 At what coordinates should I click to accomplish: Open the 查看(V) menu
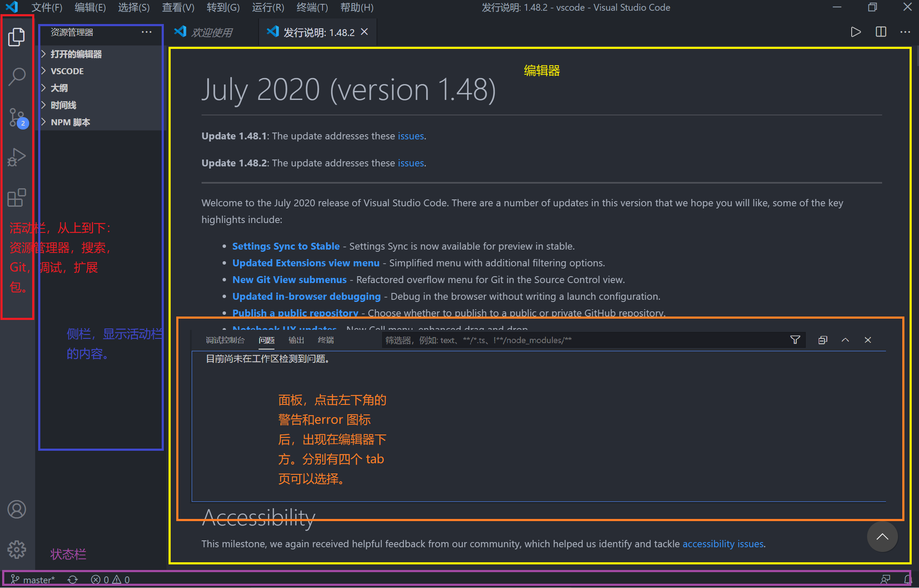coord(178,7)
